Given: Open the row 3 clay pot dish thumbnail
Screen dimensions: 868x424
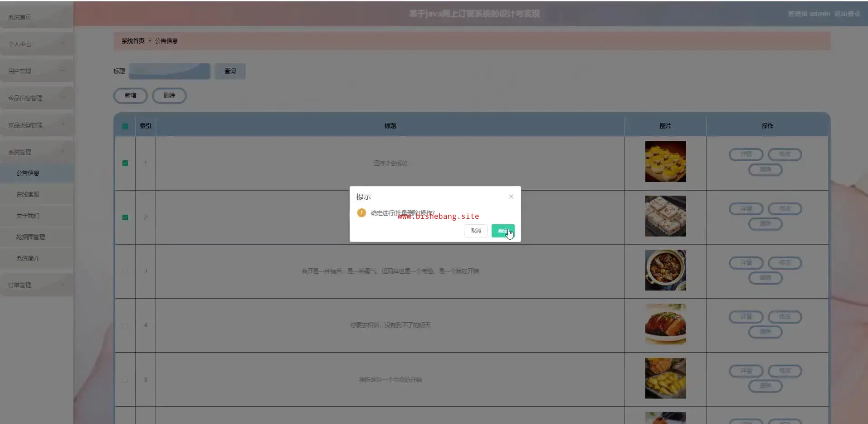Looking at the screenshot, I should pos(665,270).
